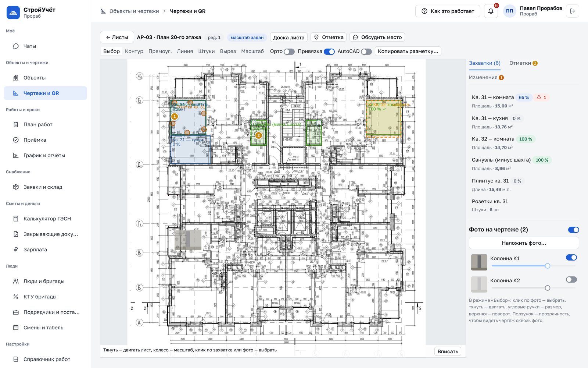Go to Приёмка section
This screenshot has width=588, height=368.
pos(45,140)
